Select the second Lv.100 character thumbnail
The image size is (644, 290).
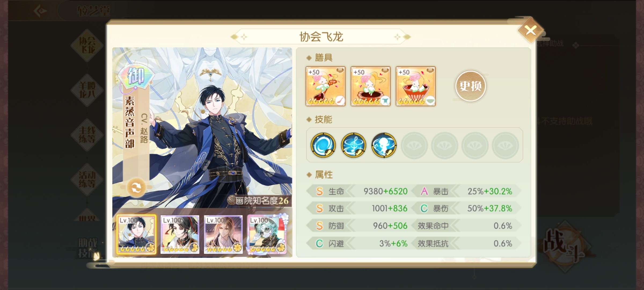coord(180,234)
